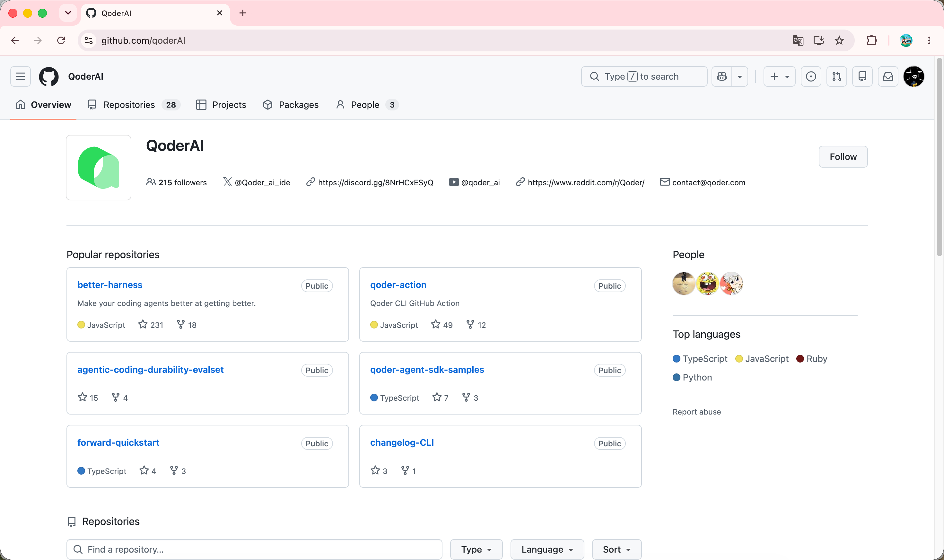
Task: View forks of agentic-coding-durability-evalset (4)
Action: click(x=119, y=398)
